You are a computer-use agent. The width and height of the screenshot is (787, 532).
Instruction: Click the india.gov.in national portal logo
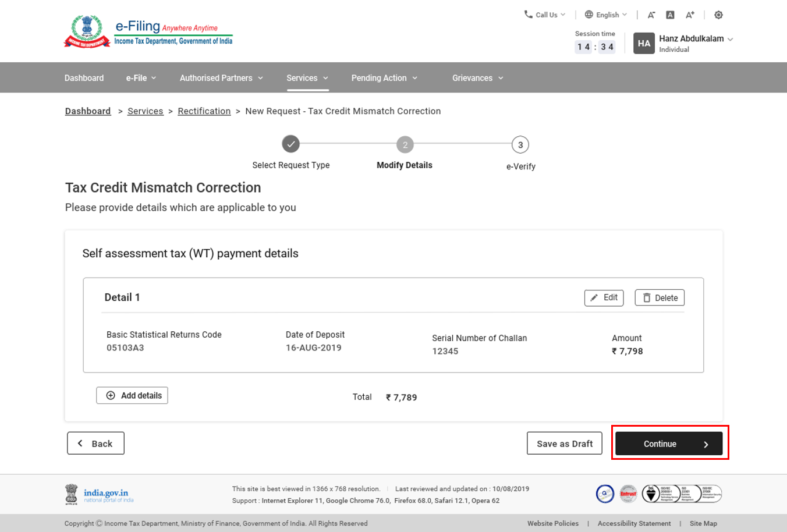[x=100, y=494]
